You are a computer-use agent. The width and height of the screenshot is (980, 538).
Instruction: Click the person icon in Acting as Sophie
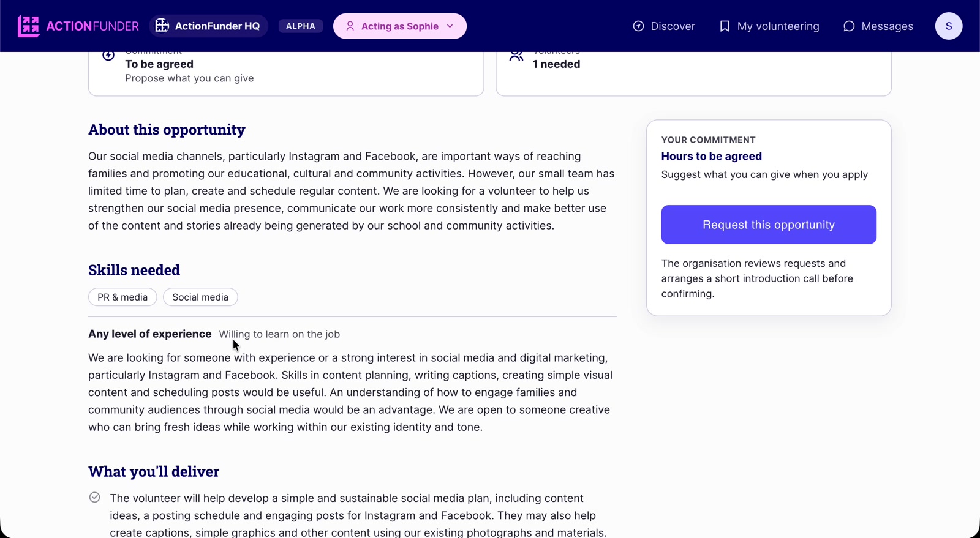coord(350,26)
